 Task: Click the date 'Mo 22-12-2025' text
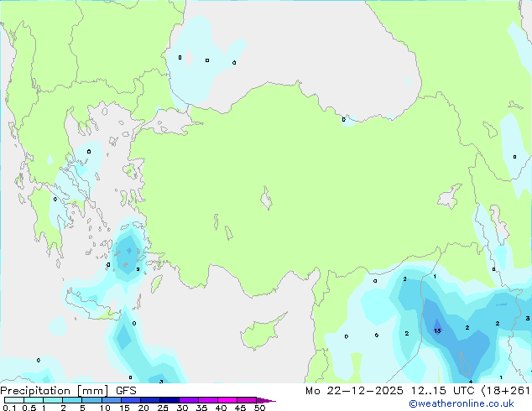click(354, 391)
